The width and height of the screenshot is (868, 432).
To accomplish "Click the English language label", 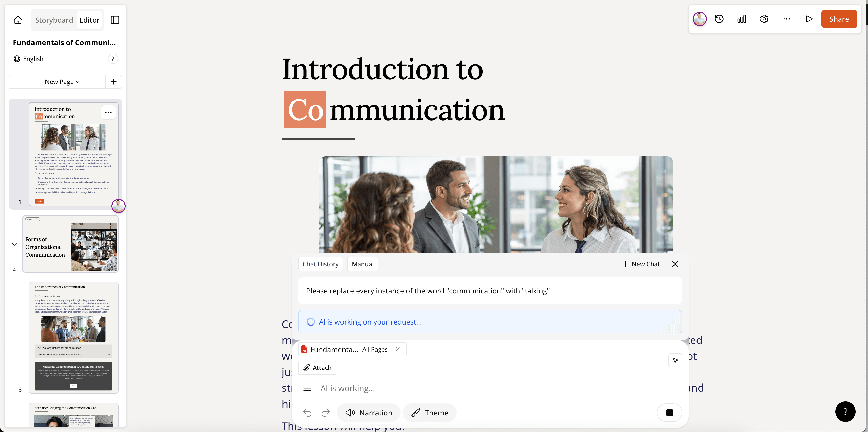I will tap(33, 59).
